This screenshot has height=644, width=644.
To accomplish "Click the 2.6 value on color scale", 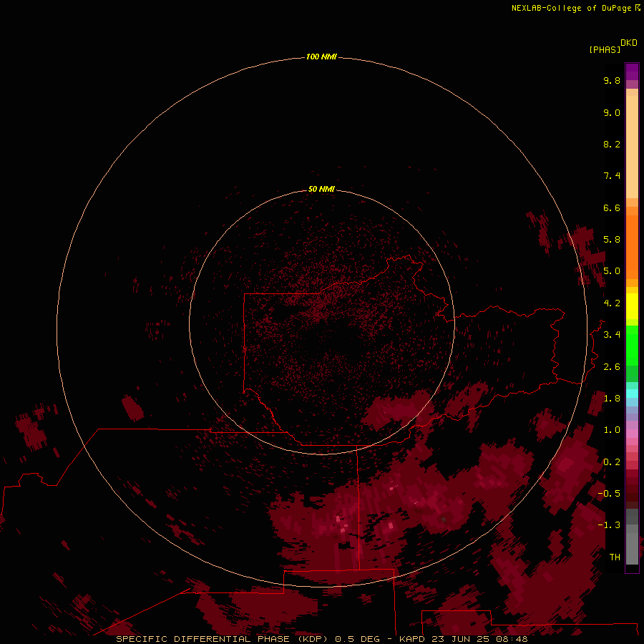I will point(612,367).
